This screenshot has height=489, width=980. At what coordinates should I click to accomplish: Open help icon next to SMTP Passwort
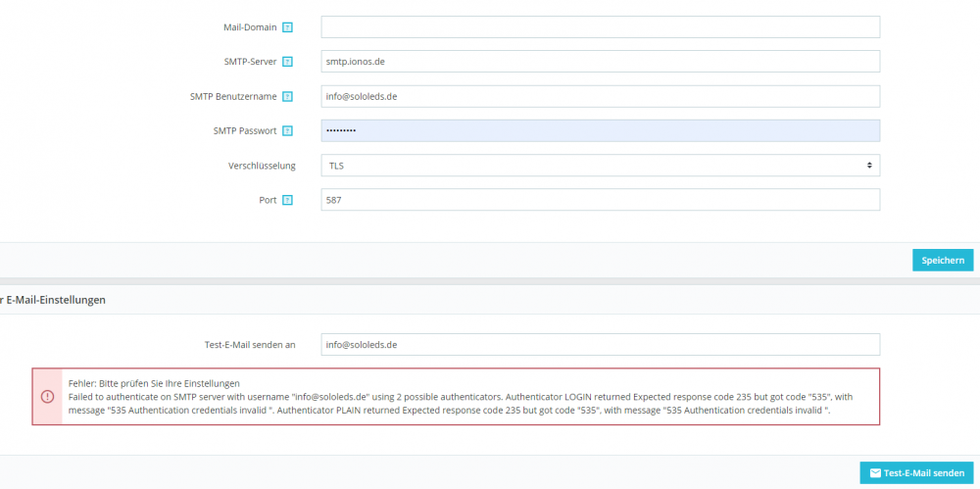(x=287, y=131)
